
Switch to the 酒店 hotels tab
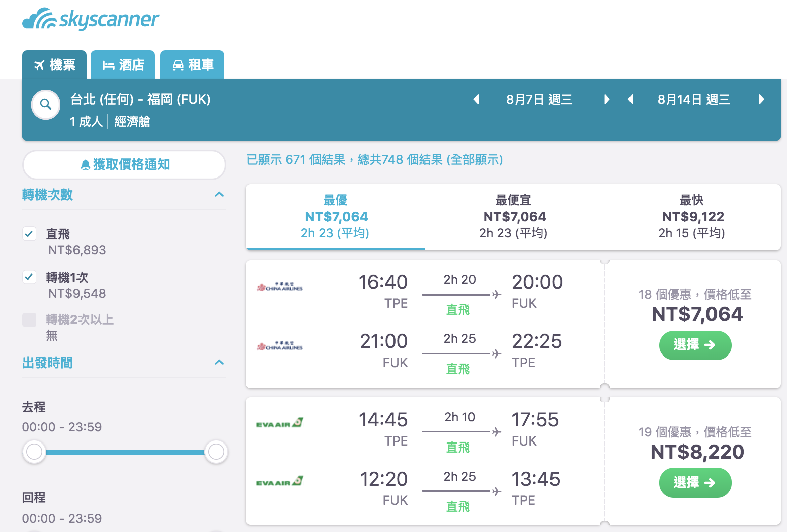click(x=123, y=65)
